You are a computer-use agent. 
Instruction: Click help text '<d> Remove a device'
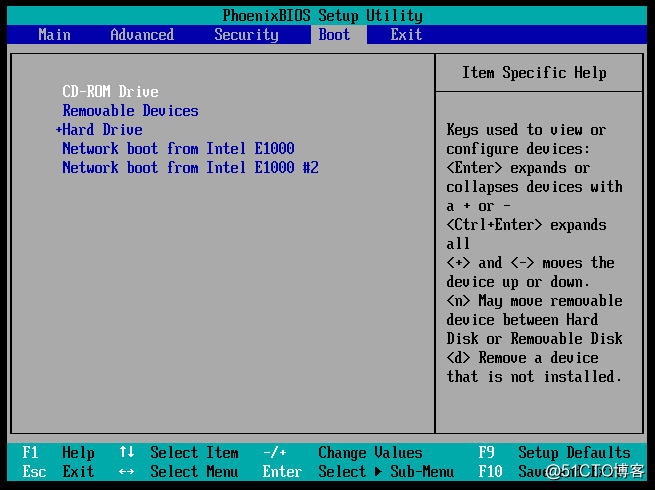(522, 358)
